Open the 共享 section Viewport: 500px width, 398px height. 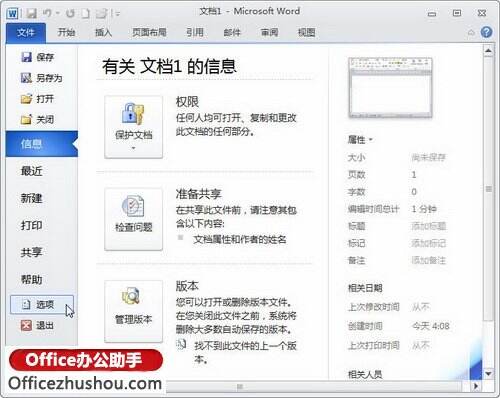(x=32, y=252)
